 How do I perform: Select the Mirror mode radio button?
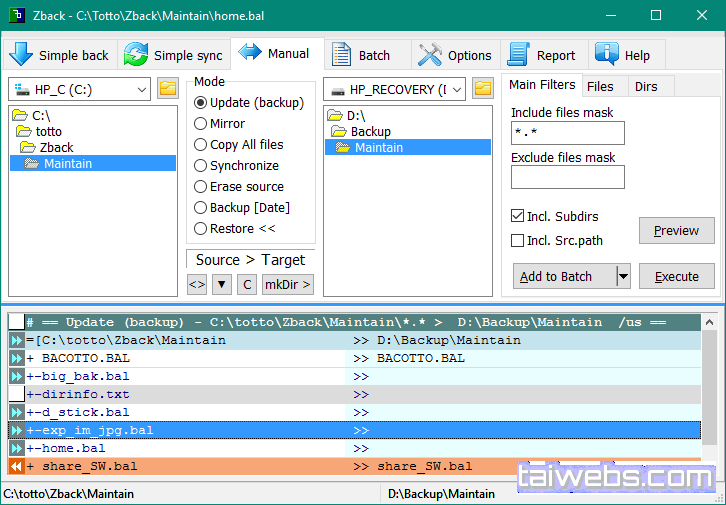click(x=201, y=124)
